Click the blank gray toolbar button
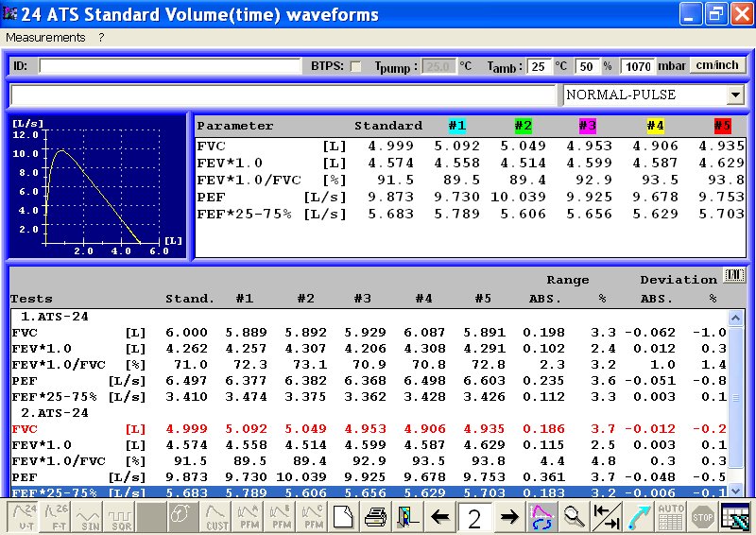This screenshot has height=535, width=756. 151,517
